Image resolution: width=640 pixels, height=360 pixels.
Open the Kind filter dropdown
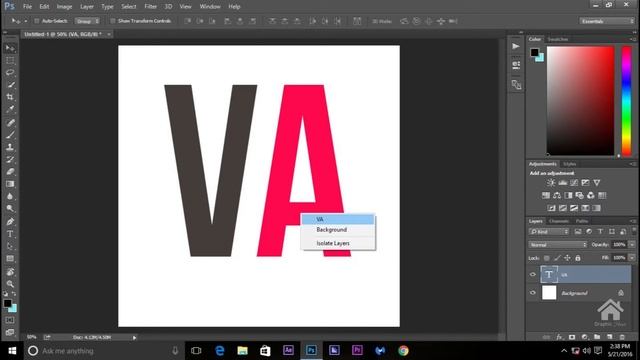[x=549, y=232]
